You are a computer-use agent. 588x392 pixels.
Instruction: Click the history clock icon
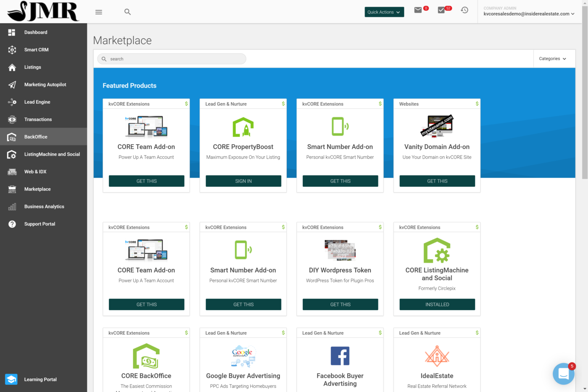click(465, 10)
